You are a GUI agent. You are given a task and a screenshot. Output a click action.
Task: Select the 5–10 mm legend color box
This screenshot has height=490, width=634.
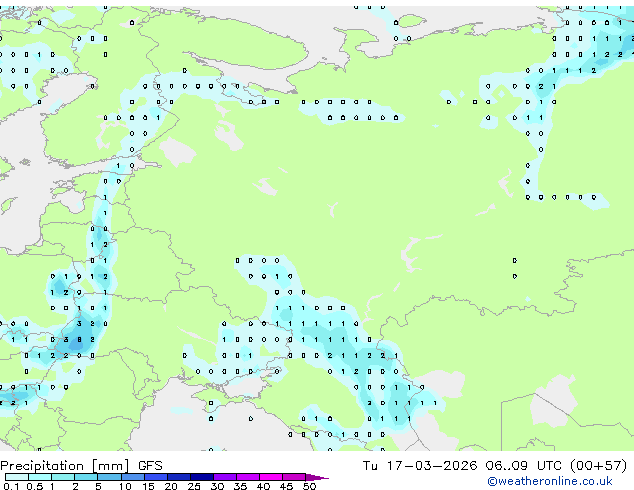(x=109, y=477)
